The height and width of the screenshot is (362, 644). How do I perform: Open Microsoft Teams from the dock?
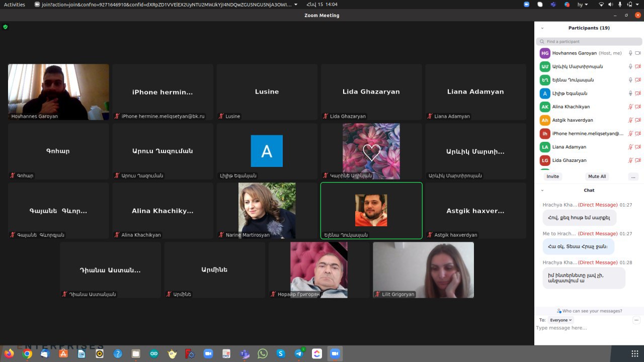245,353
